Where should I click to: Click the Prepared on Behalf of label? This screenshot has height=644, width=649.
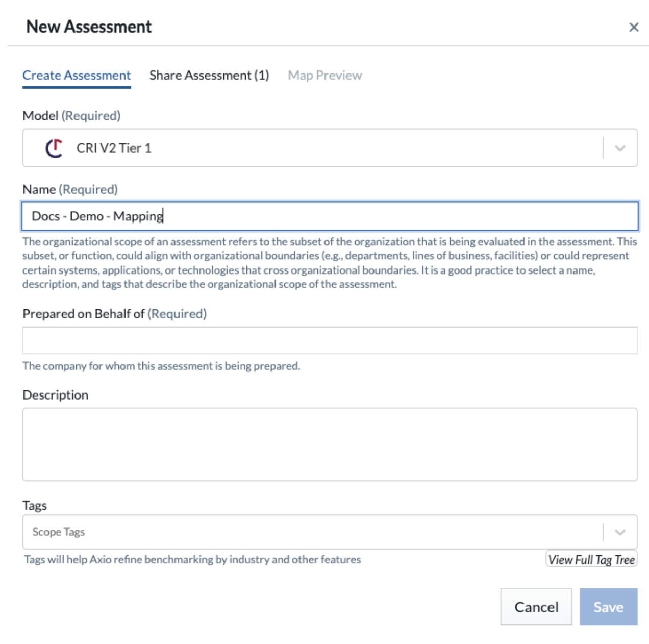(114, 314)
